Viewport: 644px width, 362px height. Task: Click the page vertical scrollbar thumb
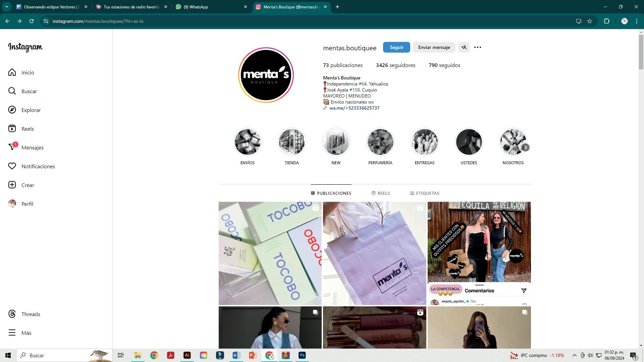point(641,52)
